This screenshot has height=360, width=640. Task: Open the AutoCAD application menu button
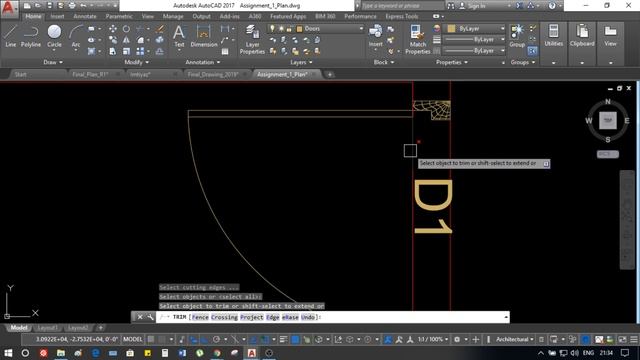[x=9, y=8]
